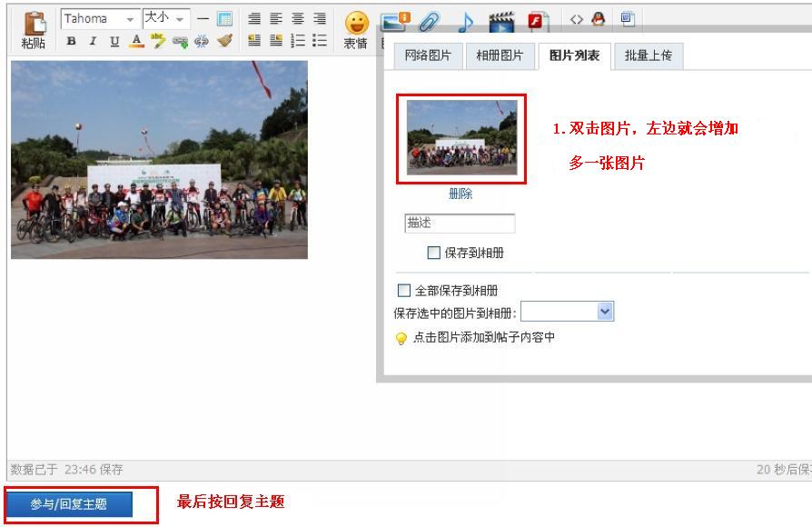This screenshot has width=812, height=527.
Task: Click the paperclip attachment icon
Action: (x=427, y=19)
